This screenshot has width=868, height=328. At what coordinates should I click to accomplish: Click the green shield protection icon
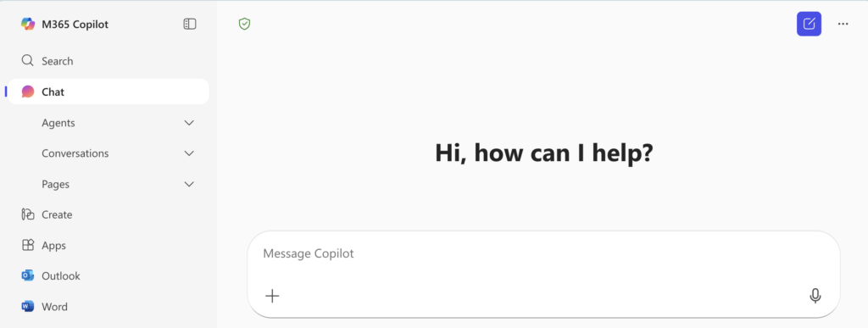point(245,24)
